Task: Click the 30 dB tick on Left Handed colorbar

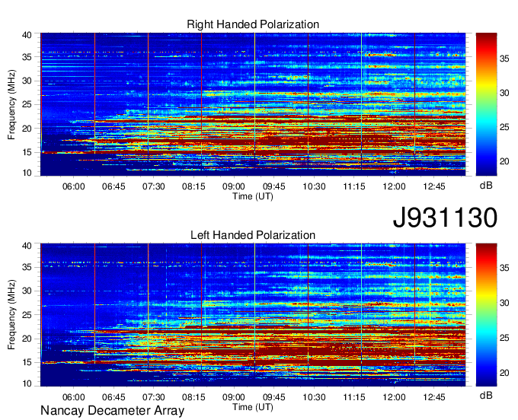Action: 504,303
